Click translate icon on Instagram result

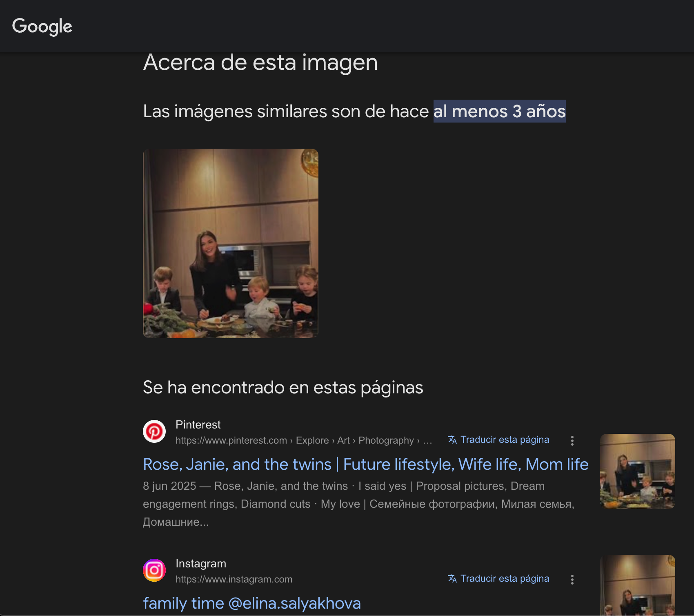(452, 578)
